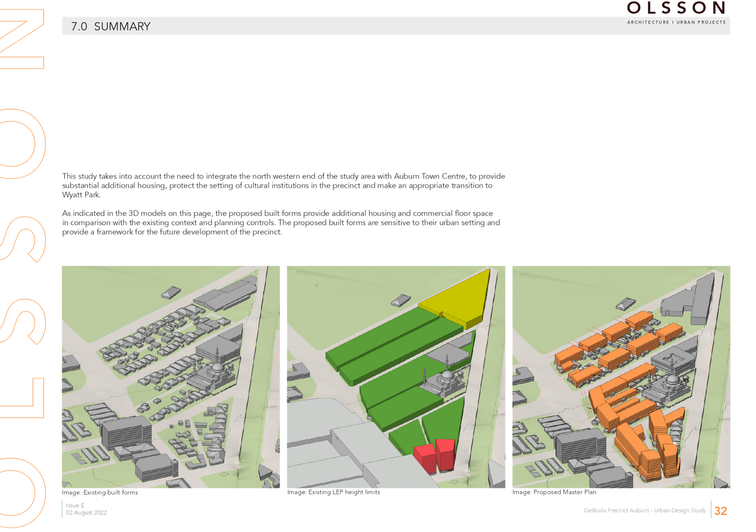Click the Existing LEP height limits image
756x532 pixels.
point(396,376)
